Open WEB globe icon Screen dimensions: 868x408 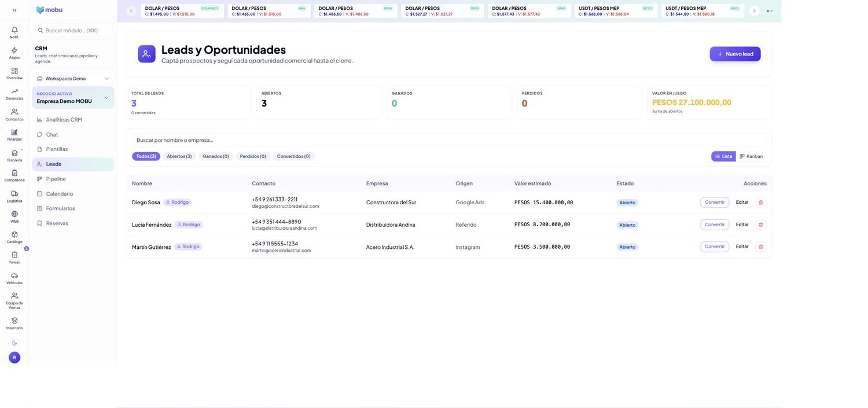click(x=14, y=214)
